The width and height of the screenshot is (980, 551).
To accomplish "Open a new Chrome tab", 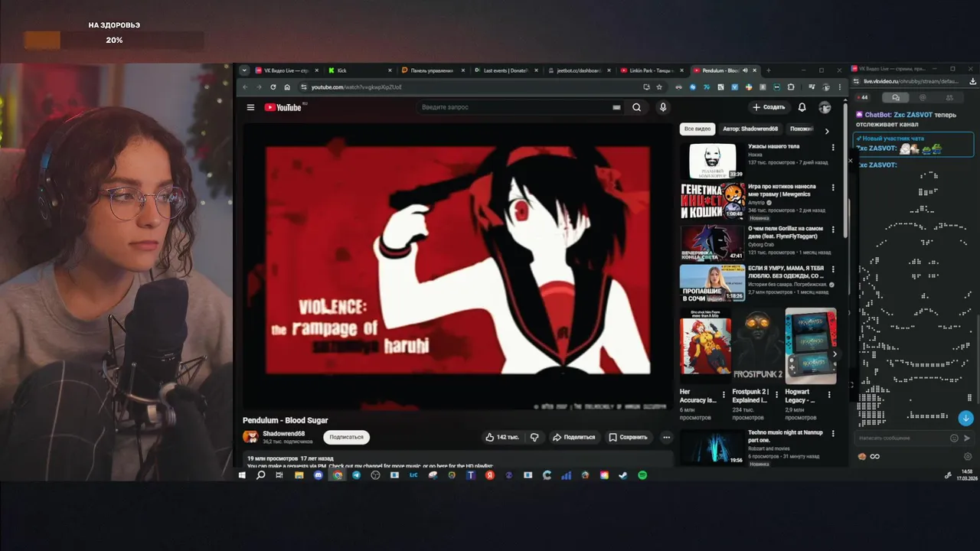I will 769,70.
